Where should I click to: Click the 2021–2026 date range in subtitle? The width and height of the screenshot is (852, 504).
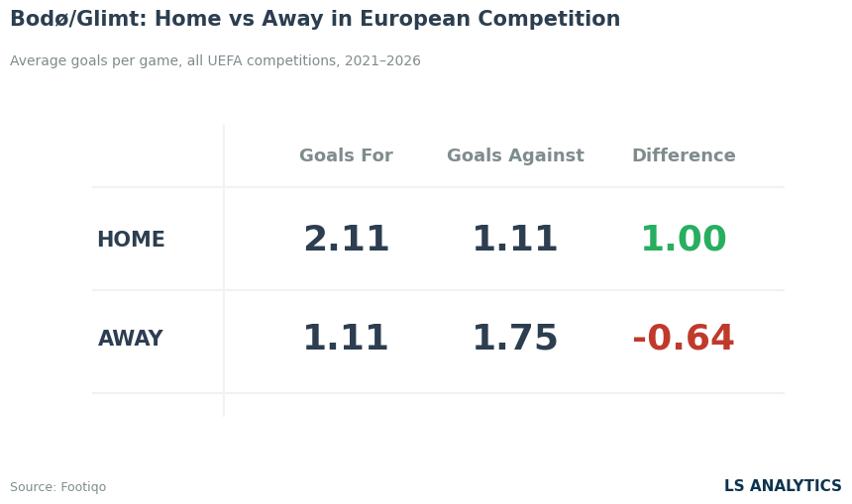382,60
